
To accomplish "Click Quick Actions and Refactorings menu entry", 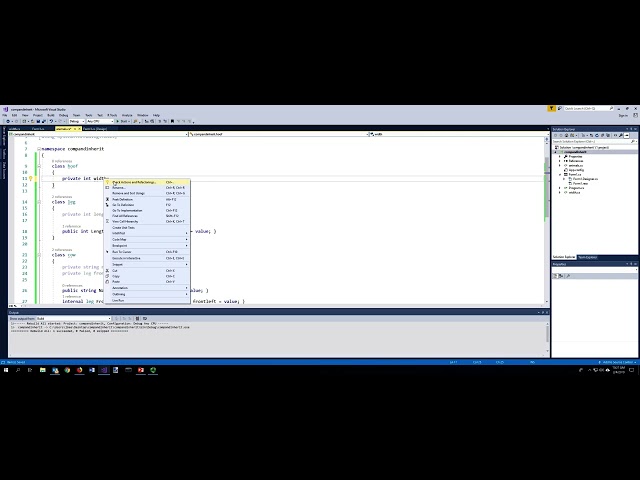I will (x=147, y=182).
